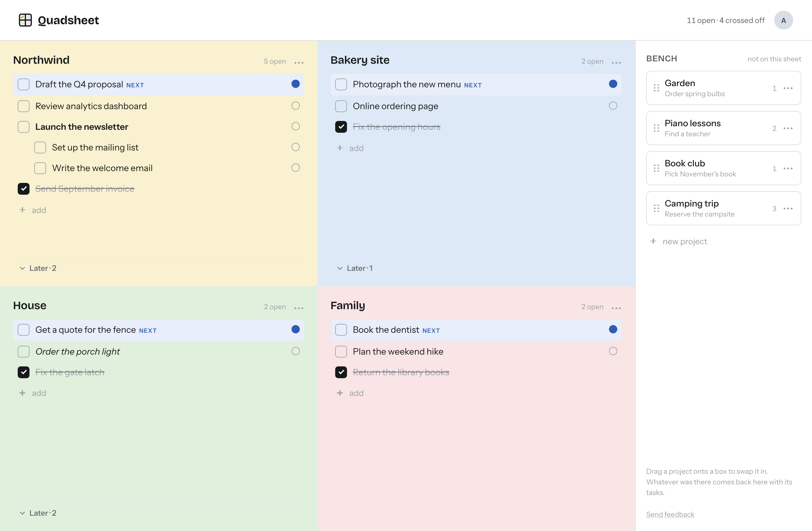Check off Draft the Q4 proposal
812x531 pixels.
24,84
